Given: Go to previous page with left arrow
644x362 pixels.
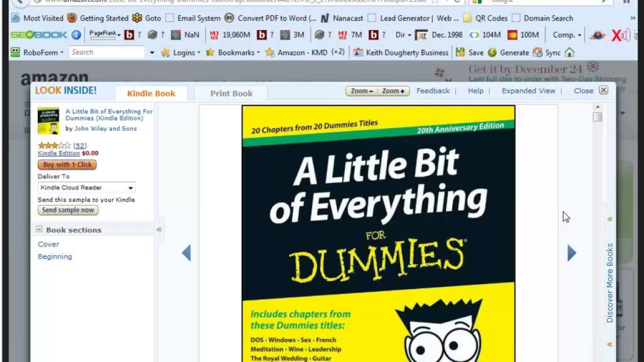Looking at the screenshot, I should (186, 253).
